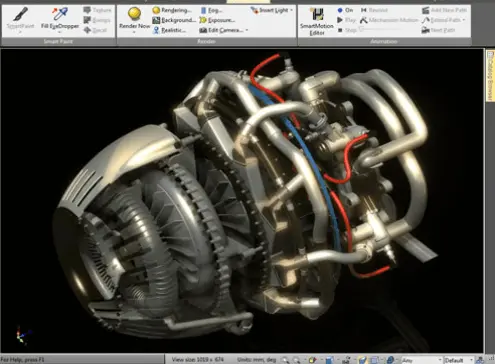Open the Background settings
495x364 pixels.
tap(174, 20)
